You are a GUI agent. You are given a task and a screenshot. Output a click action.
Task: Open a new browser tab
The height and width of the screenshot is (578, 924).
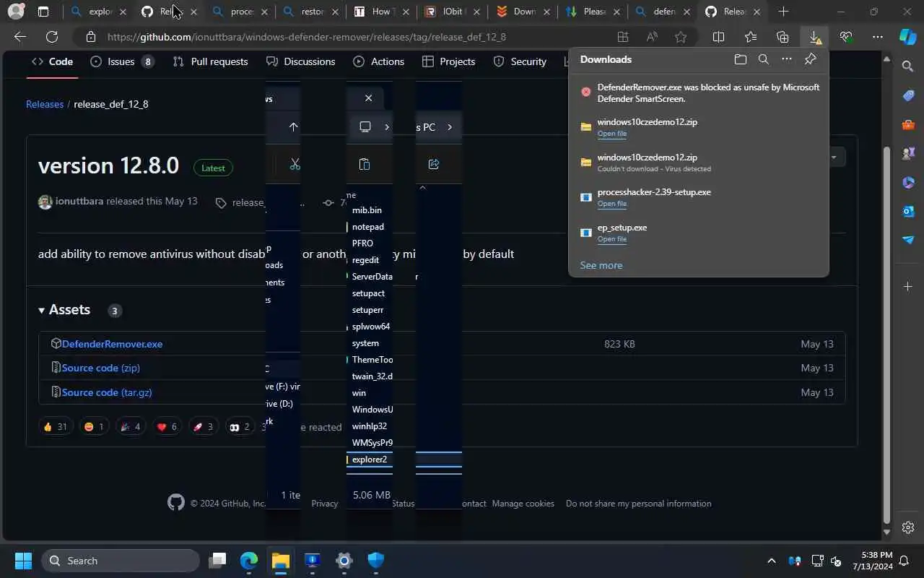(x=783, y=12)
